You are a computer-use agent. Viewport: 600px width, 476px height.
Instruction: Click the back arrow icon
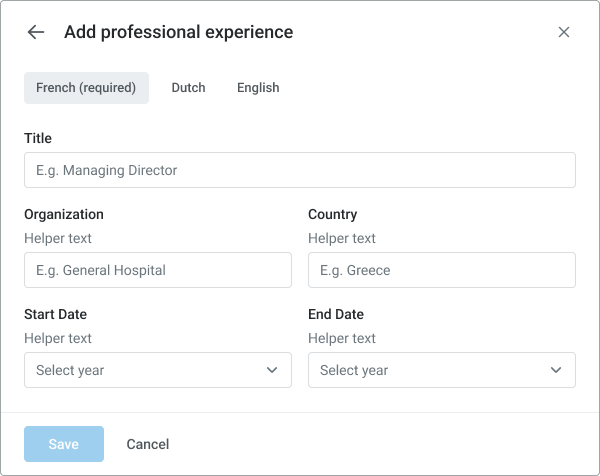click(36, 32)
